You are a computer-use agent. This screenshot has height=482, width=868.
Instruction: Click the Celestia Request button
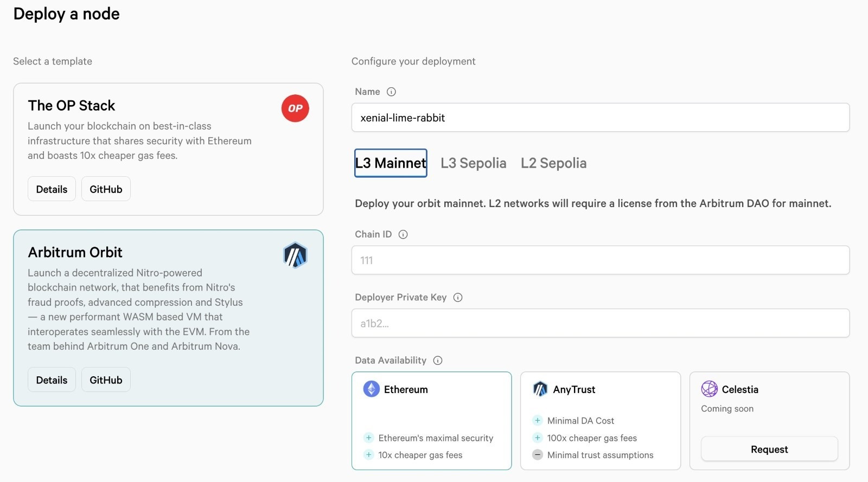769,449
